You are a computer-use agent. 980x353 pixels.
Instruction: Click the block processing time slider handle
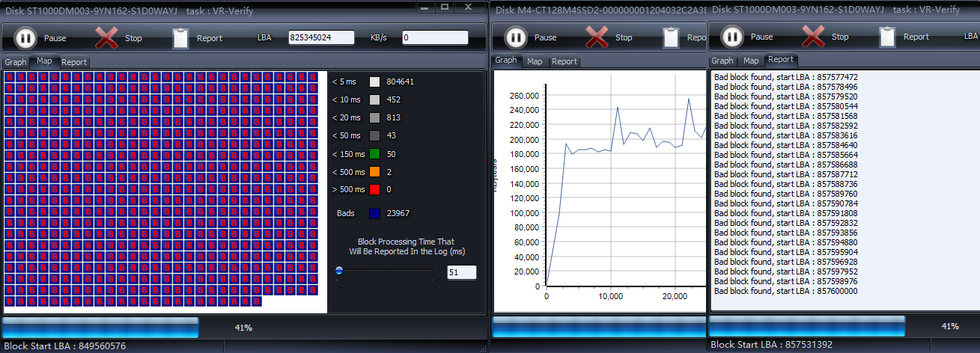tap(339, 271)
